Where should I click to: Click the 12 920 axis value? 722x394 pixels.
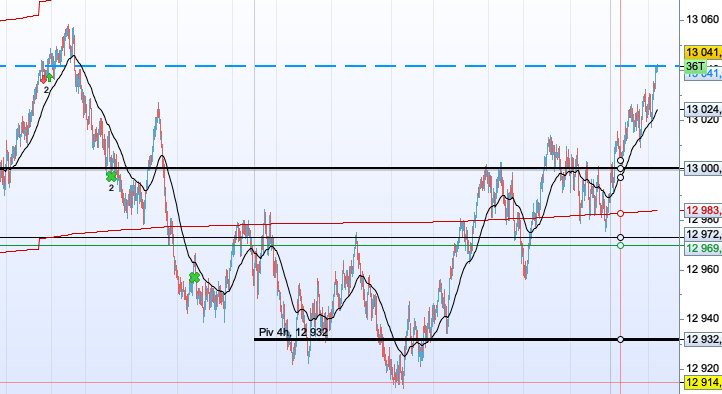tap(702, 368)
